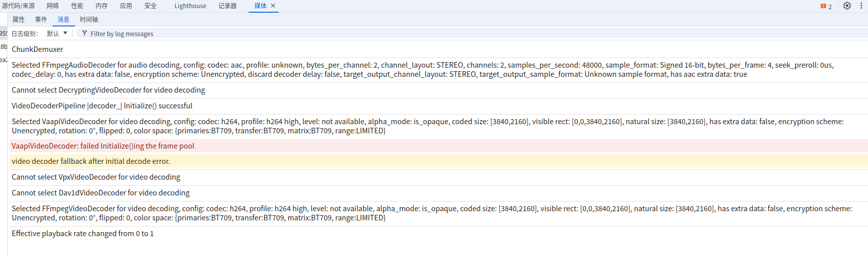Click the orange issues counter badge

click(x=826, y=6)
